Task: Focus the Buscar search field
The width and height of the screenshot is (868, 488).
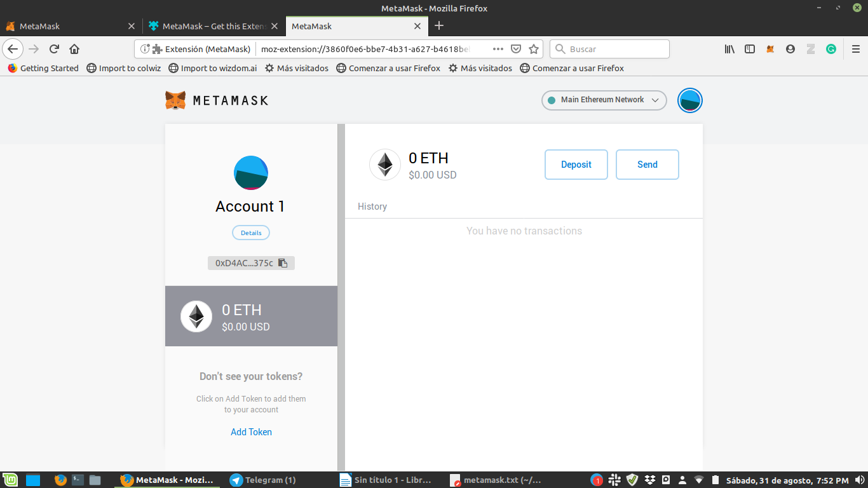Action: (x=609, y=49)
